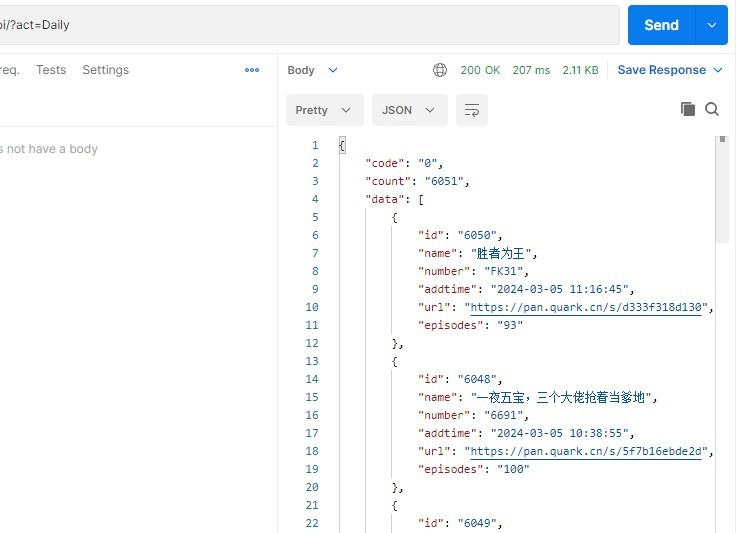739x533 pixels.
Task: Click the name value 胜者为王
Action: click(x=501, y=253)
